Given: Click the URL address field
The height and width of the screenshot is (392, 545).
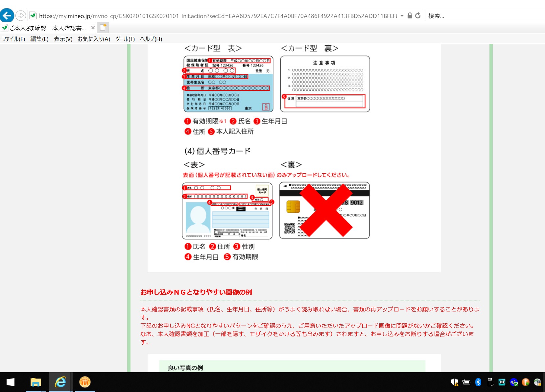Looking at the screenshot, I should [x=217, y=16].
